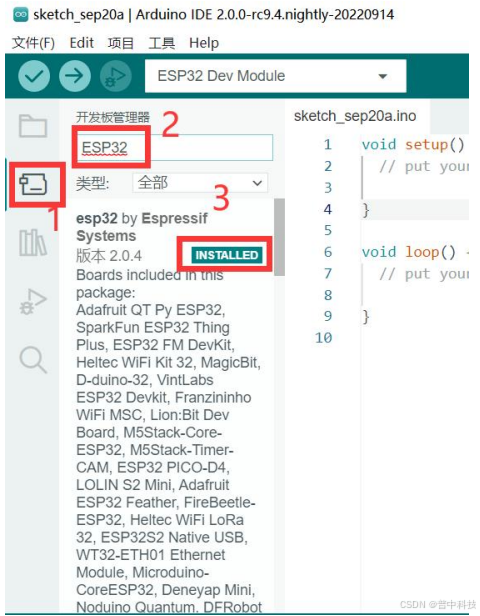Select the sketch_sep20a.ino editor tab

[x=355, y=116]
